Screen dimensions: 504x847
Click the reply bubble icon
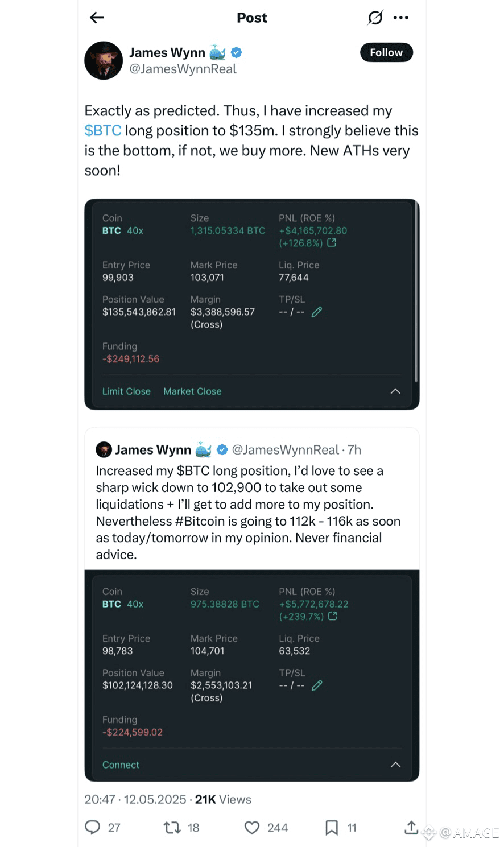(93, 828)
